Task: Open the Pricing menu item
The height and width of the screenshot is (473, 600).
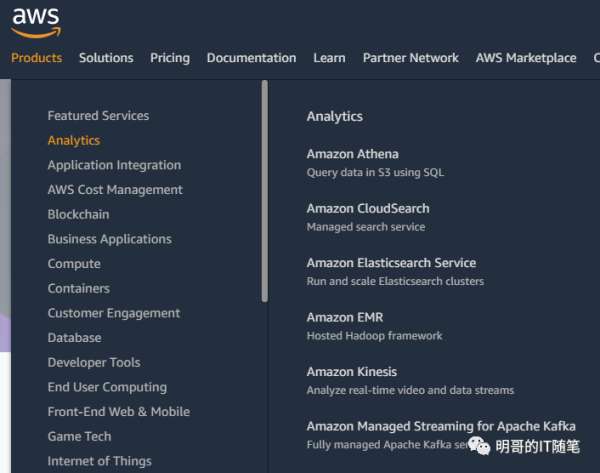Action: (x=170, y=58)
